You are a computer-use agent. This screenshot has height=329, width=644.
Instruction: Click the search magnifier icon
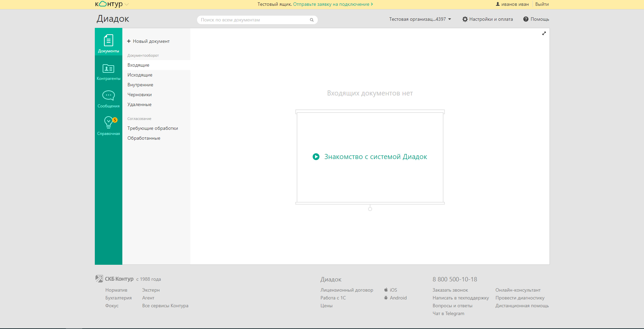click(x=312, y=20)
